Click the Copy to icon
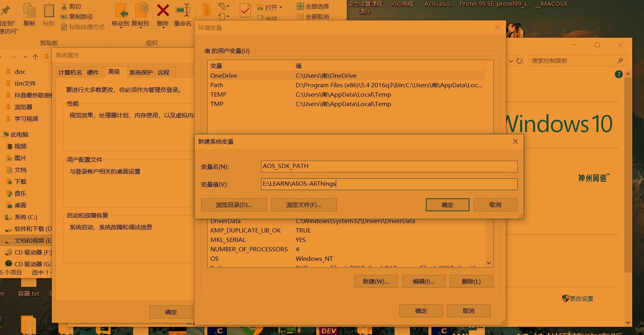The height and width of the screenshot is (335, 644). coord(141,11)
